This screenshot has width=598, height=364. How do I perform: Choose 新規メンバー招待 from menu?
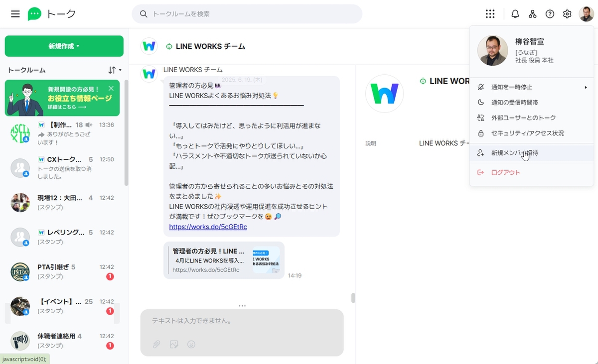(x=531, y=153)
